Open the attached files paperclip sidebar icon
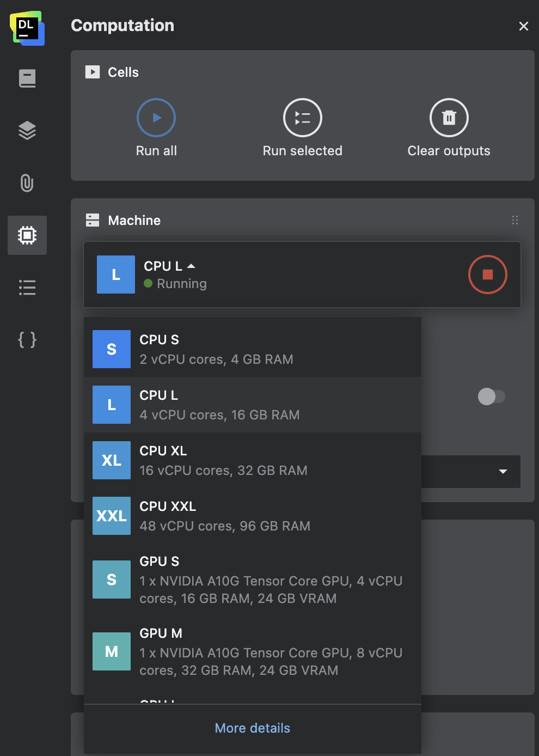 27,184
